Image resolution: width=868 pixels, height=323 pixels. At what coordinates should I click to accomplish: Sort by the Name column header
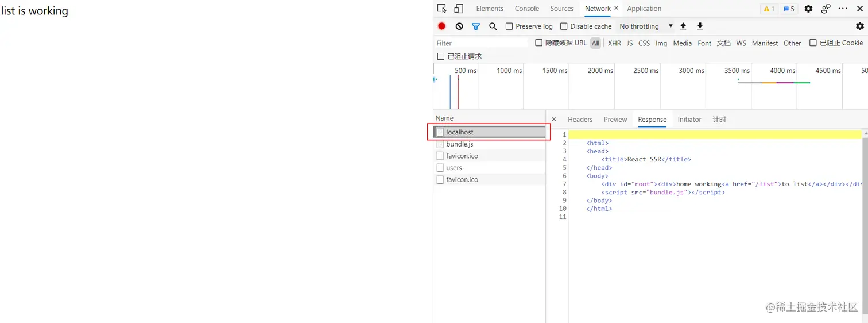coord(490,118)
